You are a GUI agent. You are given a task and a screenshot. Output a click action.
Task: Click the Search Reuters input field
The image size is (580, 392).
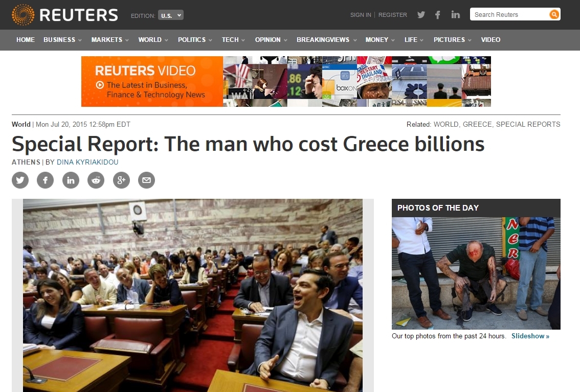click(x=509, y=14)
